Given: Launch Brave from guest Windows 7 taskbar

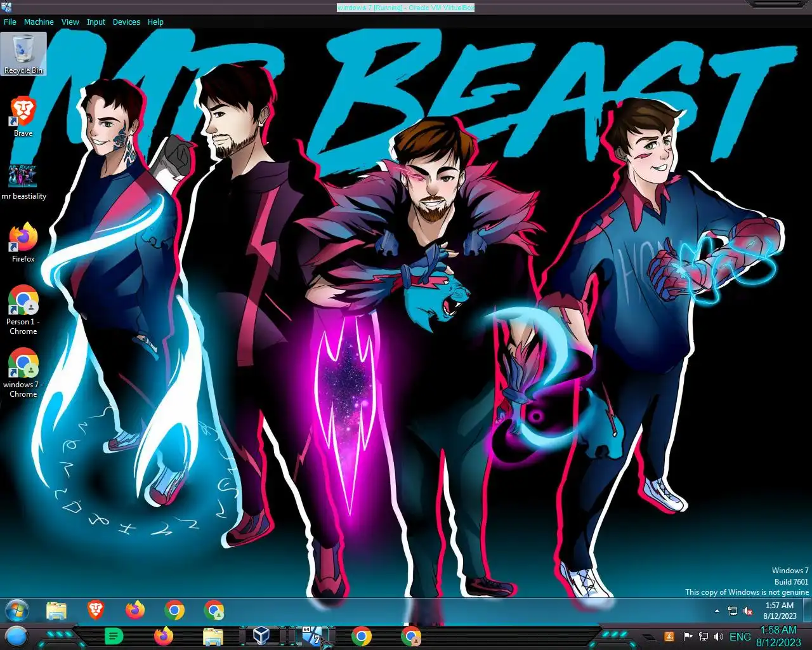Looking at the screenshot, I should click(96, 611).
